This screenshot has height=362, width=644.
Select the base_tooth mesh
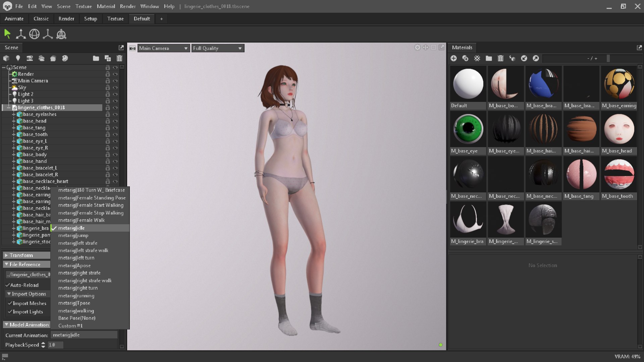(x=35, y=134)
